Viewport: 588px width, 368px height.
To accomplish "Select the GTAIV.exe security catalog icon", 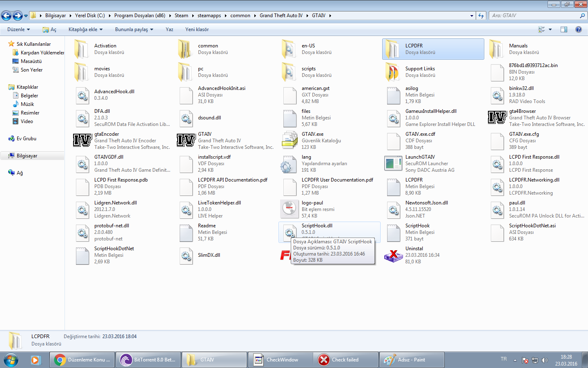I will (290, 141).
